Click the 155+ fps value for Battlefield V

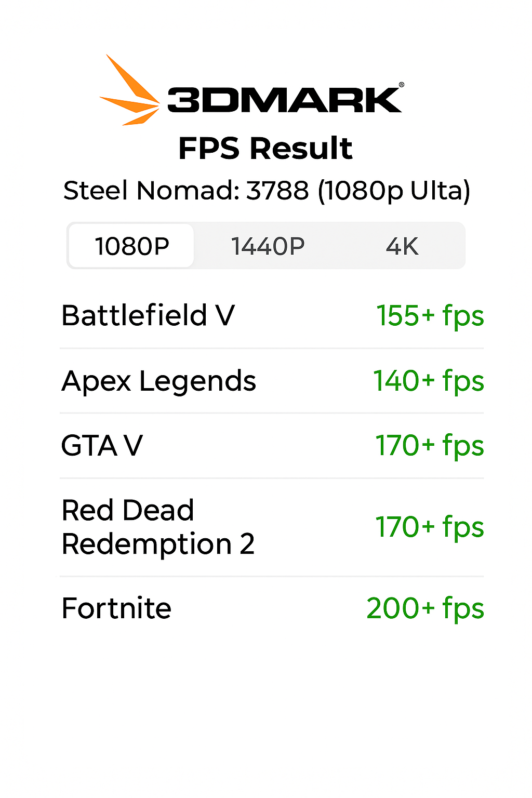[x=430, y=315]
